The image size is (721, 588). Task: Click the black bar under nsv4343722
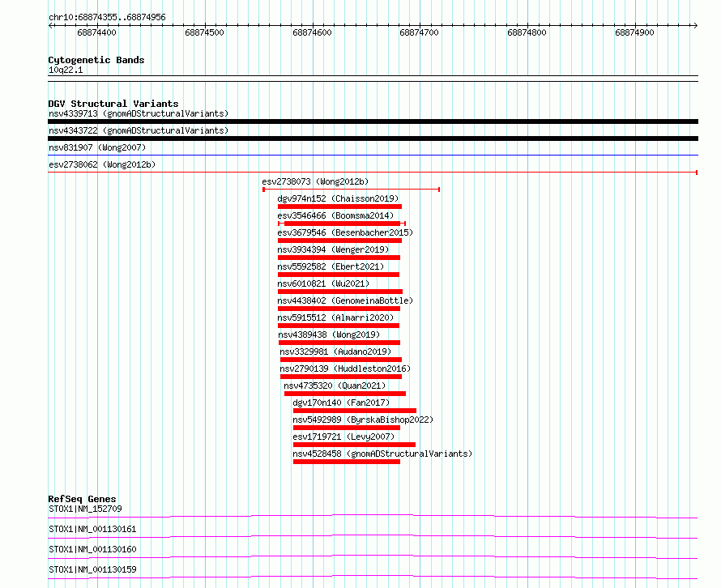click(373, 138)
